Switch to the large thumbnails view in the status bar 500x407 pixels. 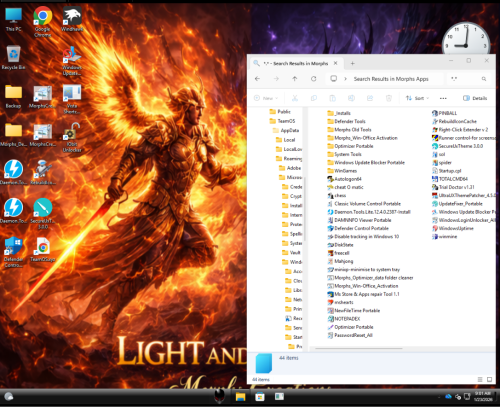click(x=489, y=379)
